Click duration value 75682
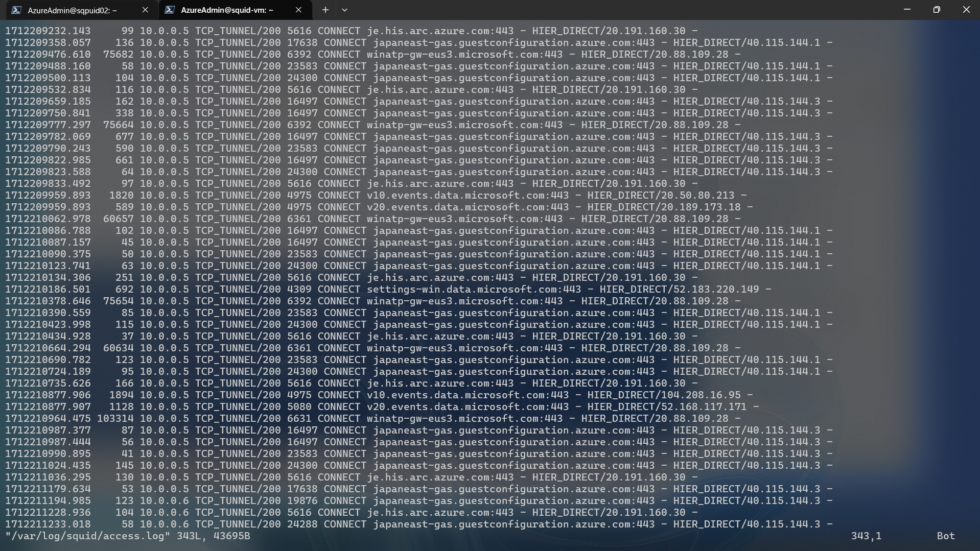 119,55
